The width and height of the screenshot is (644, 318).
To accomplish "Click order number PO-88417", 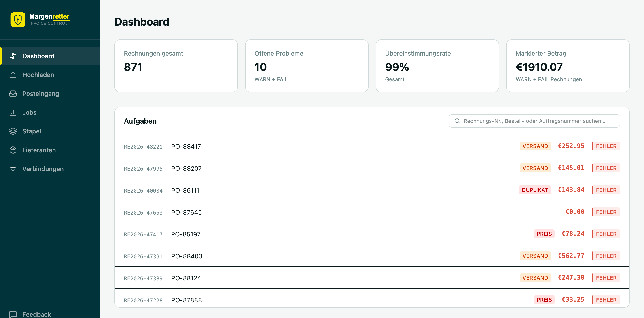I will click(186, 146).
